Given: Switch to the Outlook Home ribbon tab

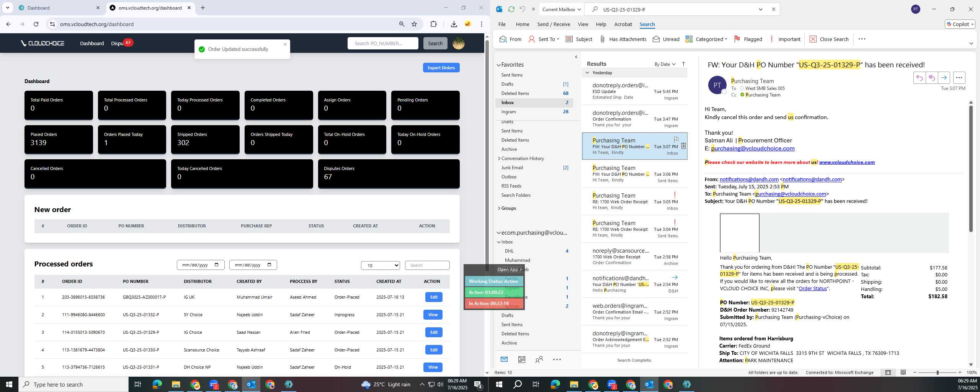Looking at the screenshot, I should click(x=523, y=24).
